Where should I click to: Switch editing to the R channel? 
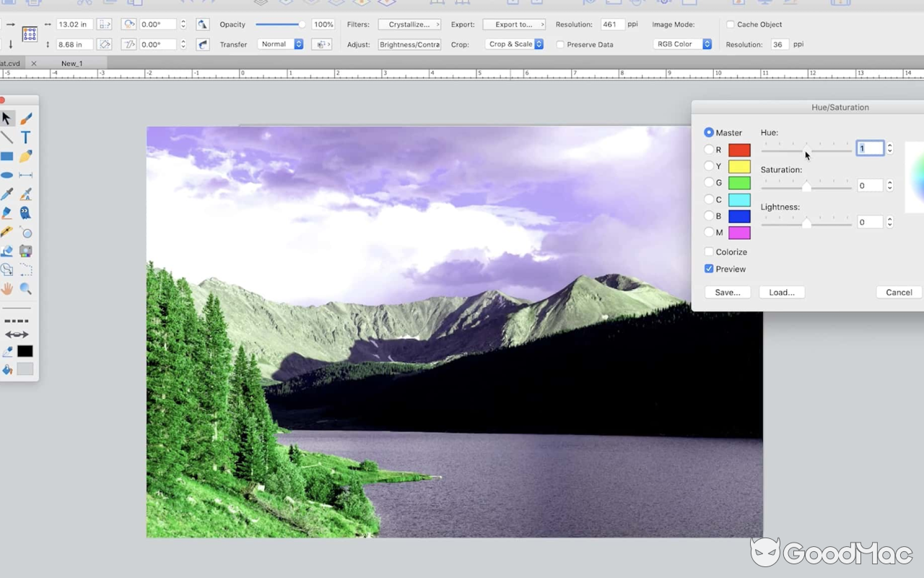click(710, 150)
